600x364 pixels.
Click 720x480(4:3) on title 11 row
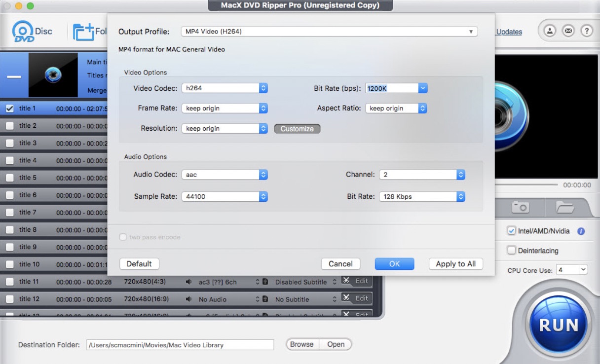(x=145, y=282)
